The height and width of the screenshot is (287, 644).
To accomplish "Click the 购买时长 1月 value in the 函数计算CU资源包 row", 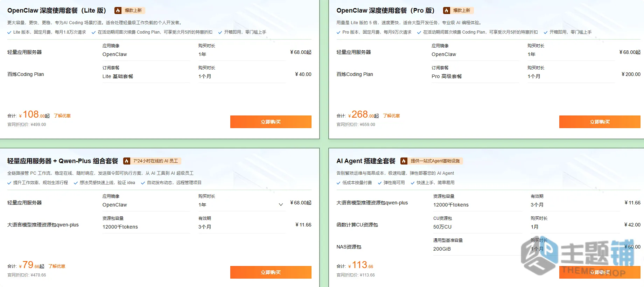I will [x=534, y=227].
